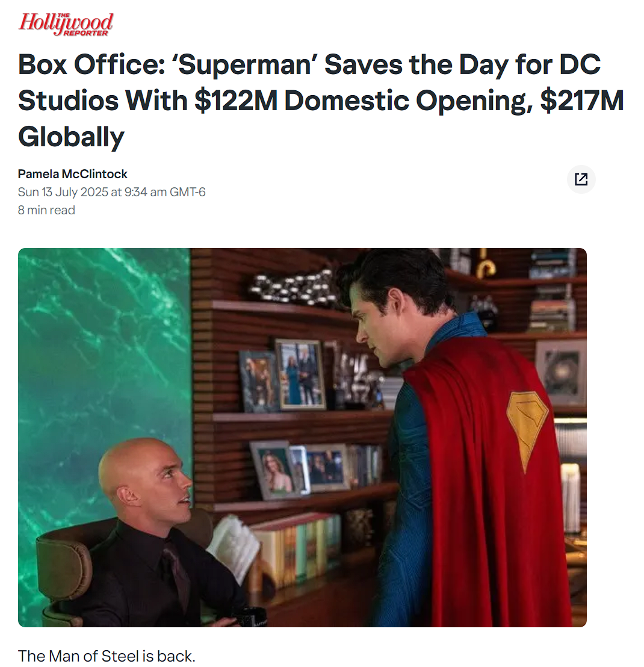The width and height of the screenshot is (644, 667).
Task: Click the framed couple photo on upper shelf
Action: point(300,374)
